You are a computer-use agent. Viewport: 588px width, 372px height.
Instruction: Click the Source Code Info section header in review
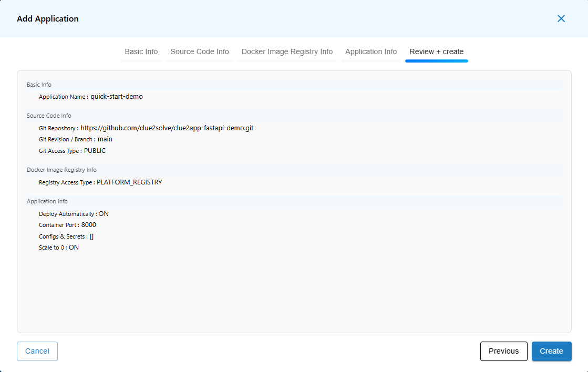point(49,116)
